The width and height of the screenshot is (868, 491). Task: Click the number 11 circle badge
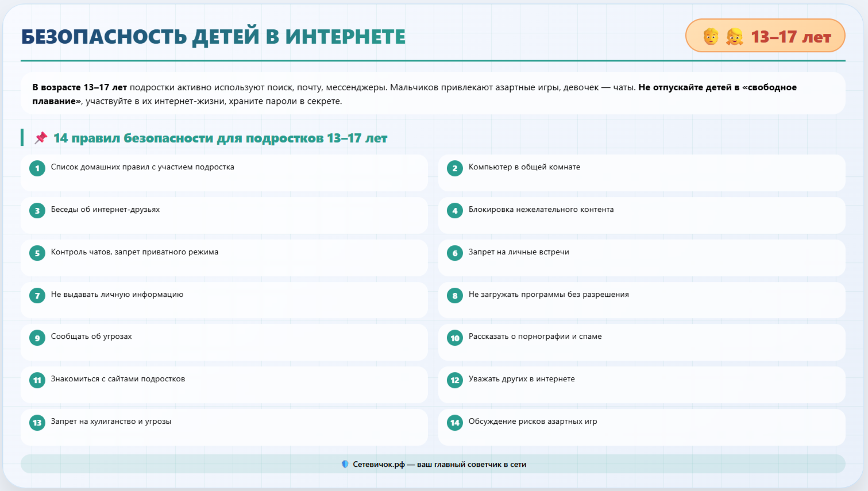coord(37,380)
